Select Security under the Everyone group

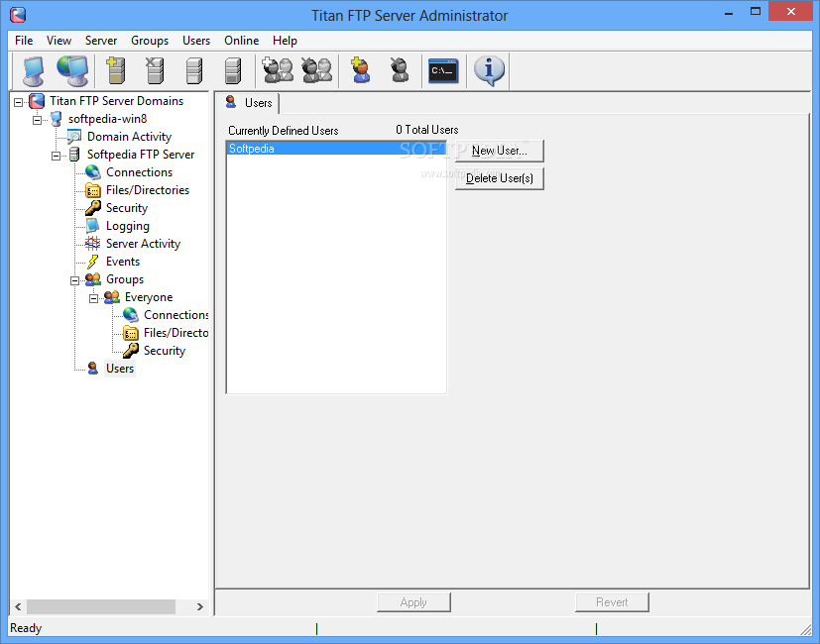tap(165, 351)
